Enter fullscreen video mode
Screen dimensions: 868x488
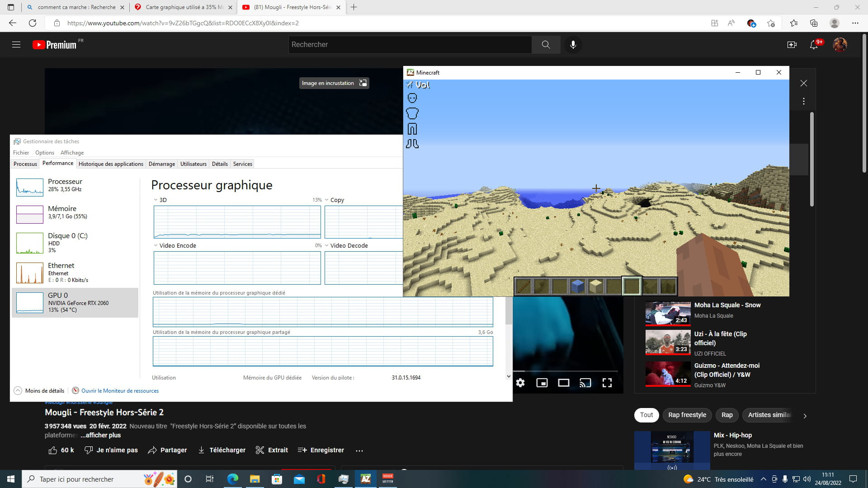click(607, 383)
